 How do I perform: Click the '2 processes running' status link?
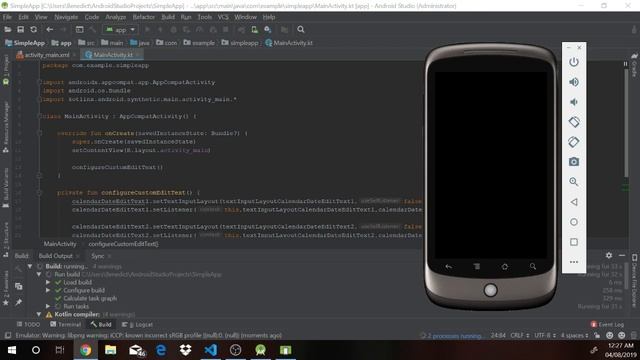(454, 336)
